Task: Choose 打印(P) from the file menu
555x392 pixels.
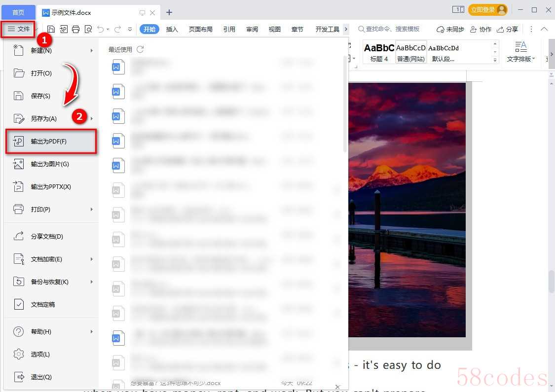Action: point(52,210)
